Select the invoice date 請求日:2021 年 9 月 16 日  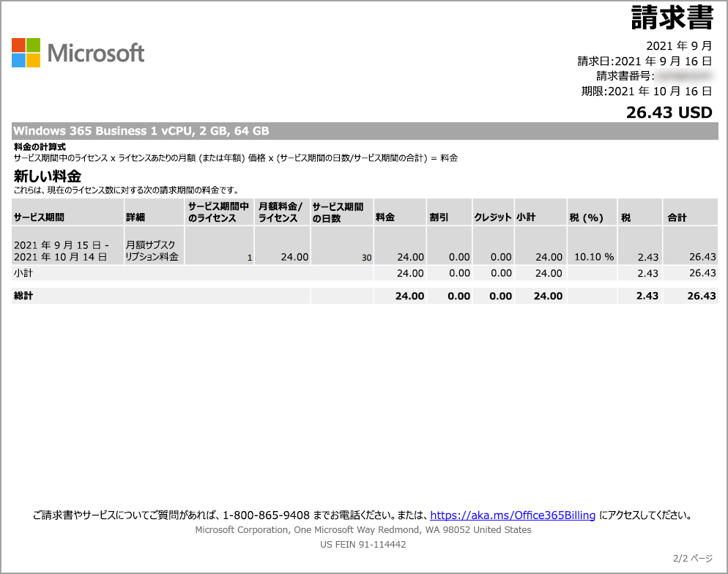point(645,61)
